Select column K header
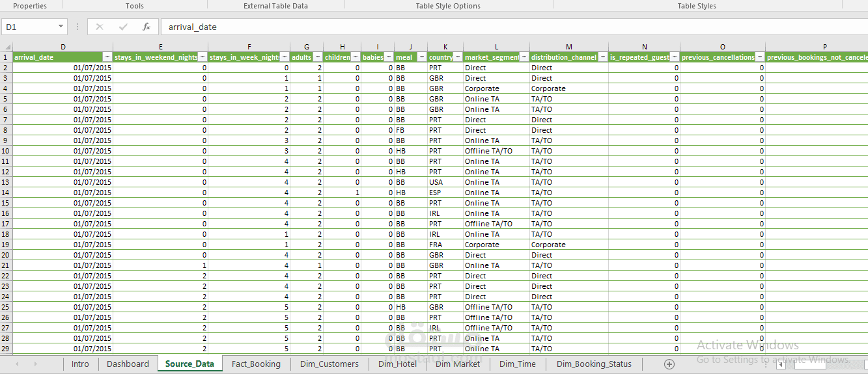Viewport: 868px width, 374px height. [x=445, y=47]
